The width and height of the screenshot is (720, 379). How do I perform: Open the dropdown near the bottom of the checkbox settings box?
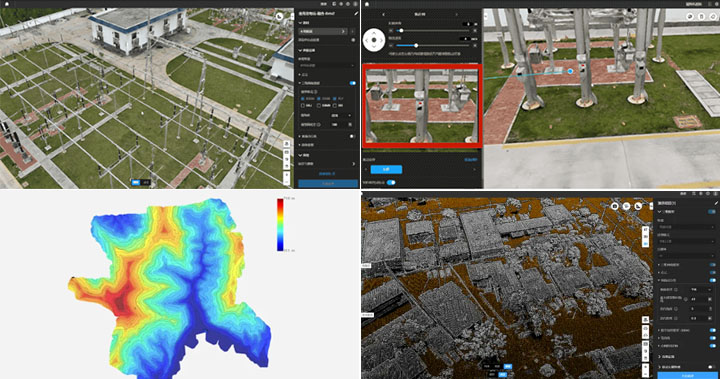[342, 115]
